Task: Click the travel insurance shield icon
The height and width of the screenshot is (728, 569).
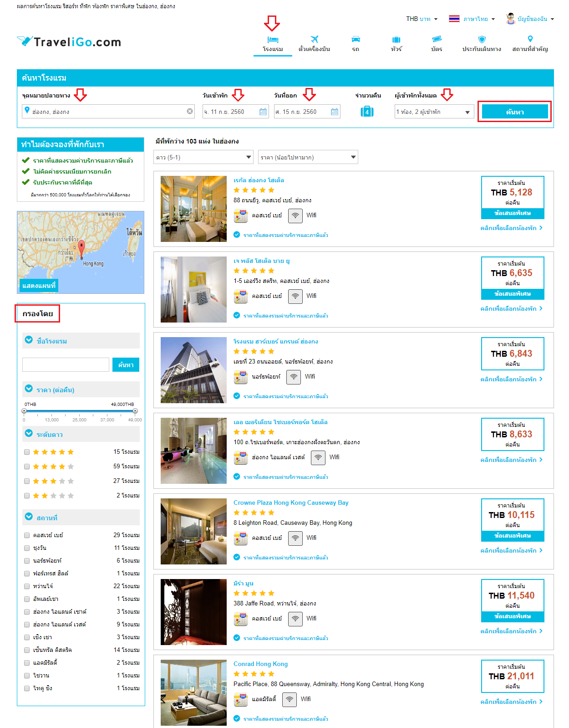Action: coord(482,39)
